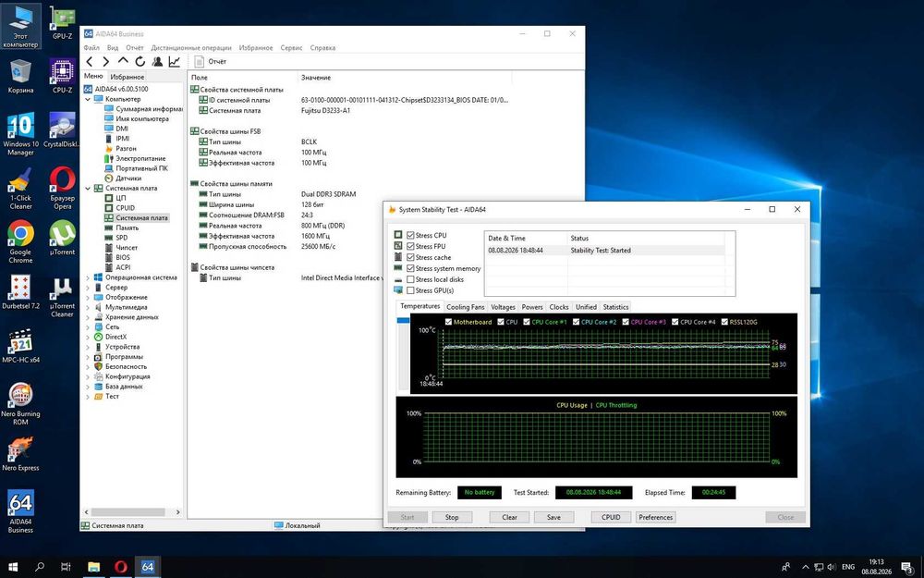924x578 pixels.
Task: Open Windows 10 Manager desktop icon
Action: coord(20,134)
